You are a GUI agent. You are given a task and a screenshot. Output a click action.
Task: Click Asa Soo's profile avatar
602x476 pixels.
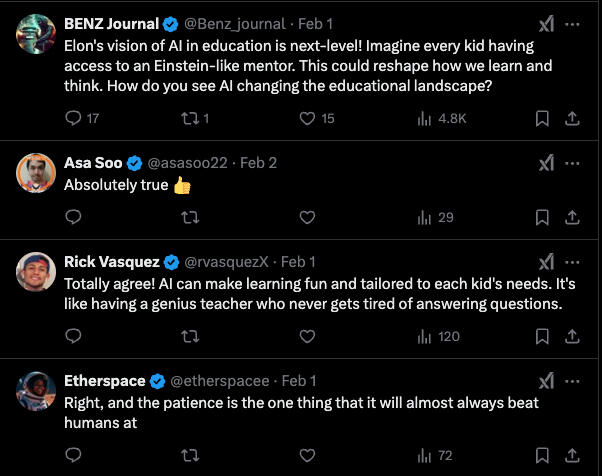coord(35,173)
